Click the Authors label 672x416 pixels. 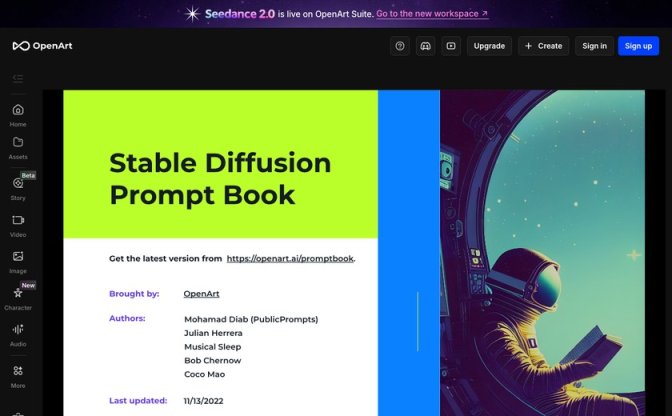pos(127,318)
